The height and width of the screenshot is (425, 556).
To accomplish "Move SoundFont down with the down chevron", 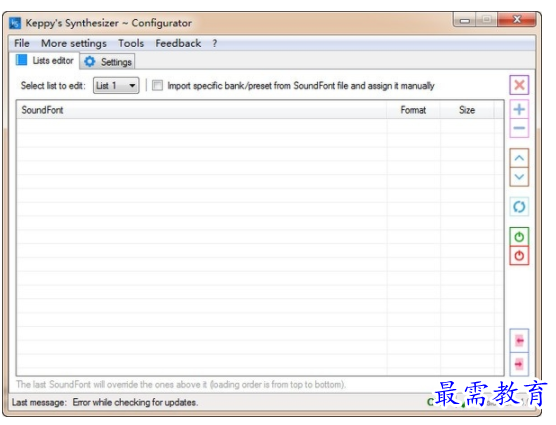I will point(519,177).
